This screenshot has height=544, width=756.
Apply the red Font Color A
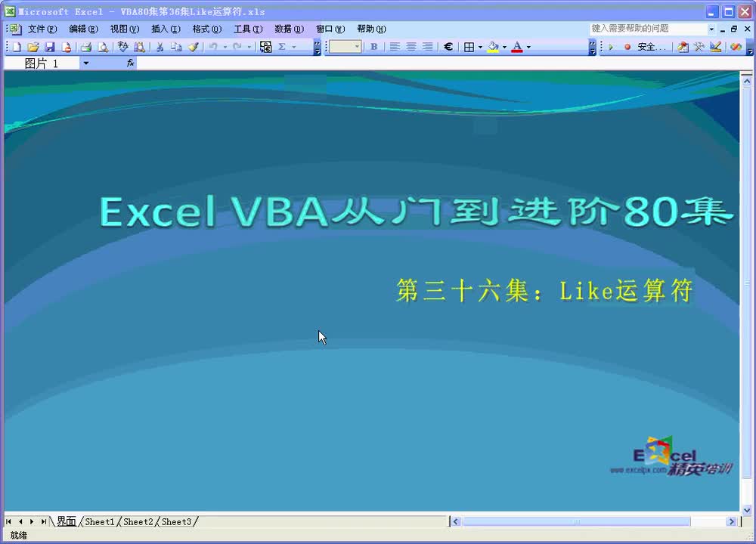coord(517,47)
